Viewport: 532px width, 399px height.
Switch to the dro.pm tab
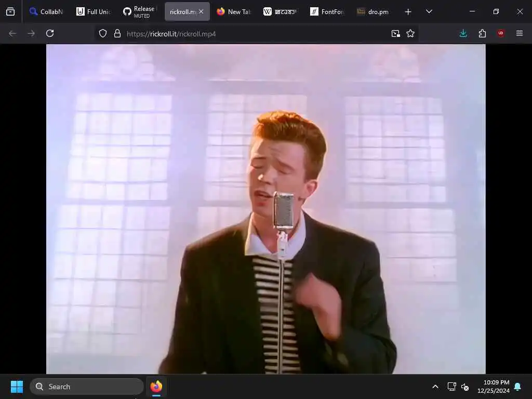coord(374,11)
